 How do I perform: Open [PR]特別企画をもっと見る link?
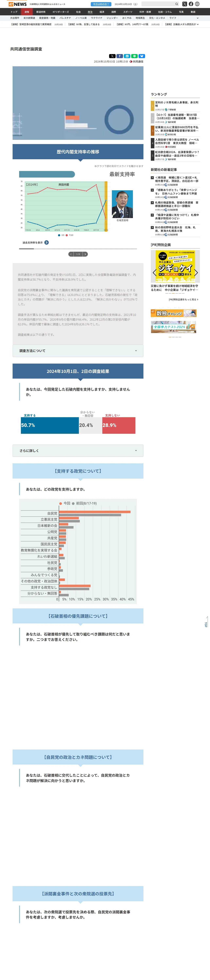(183, 299)
